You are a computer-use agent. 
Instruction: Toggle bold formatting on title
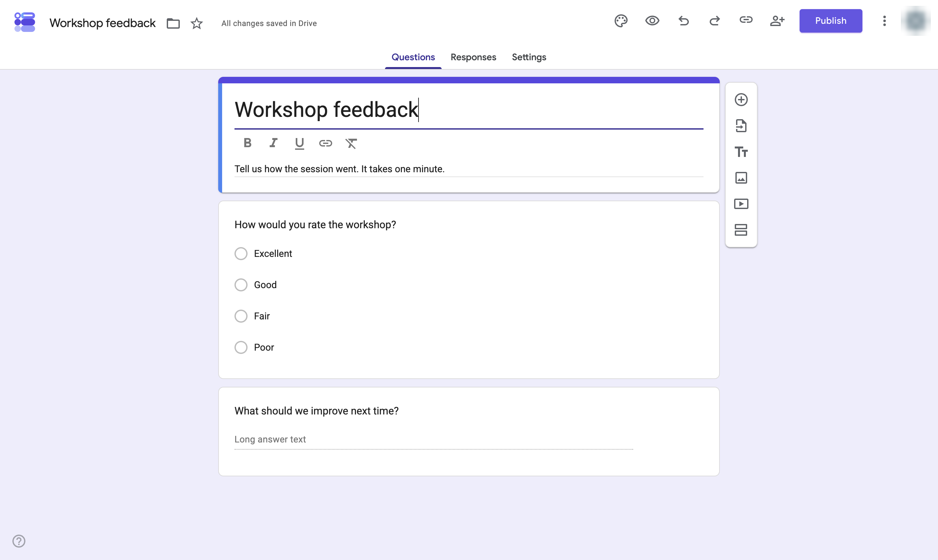coord(247,143)
